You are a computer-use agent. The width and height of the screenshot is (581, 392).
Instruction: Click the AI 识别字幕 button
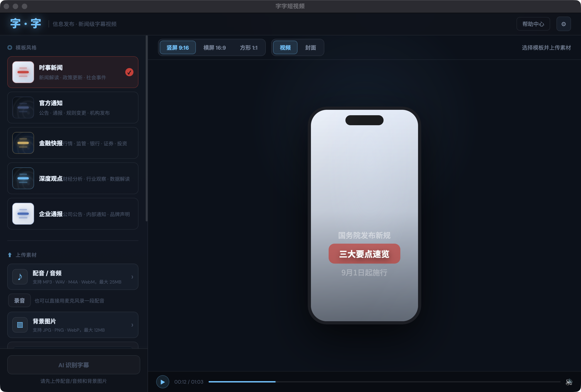pyautogui.click(x=74, y=365)
